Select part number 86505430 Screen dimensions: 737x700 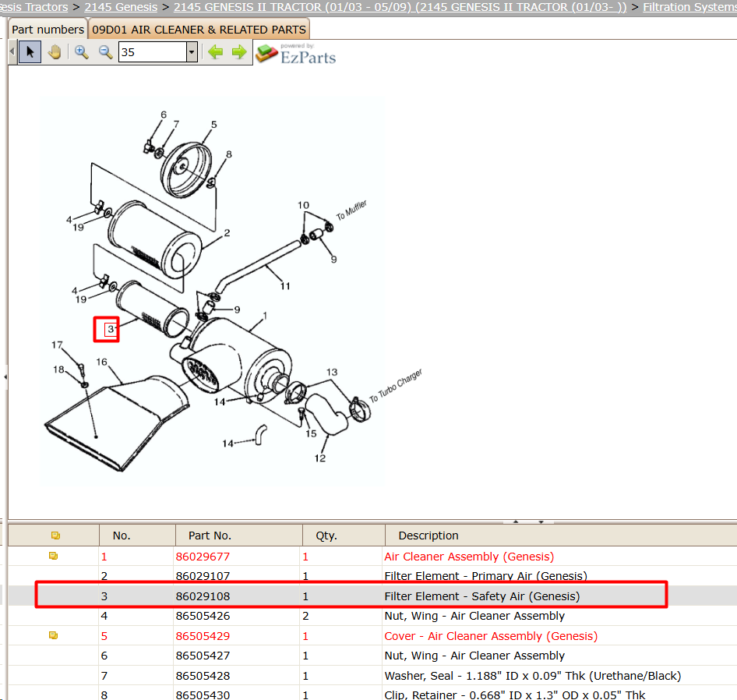point(203,695)
